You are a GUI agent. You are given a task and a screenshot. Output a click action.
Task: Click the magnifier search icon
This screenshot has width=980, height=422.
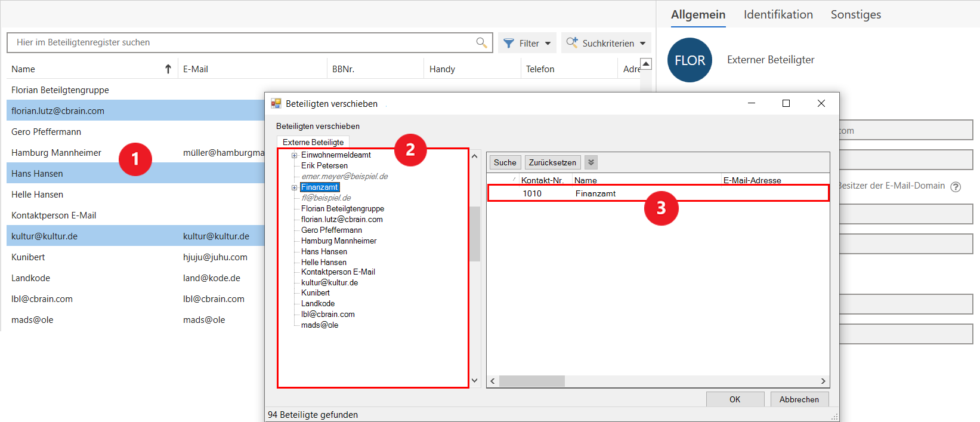click(481, 42)
